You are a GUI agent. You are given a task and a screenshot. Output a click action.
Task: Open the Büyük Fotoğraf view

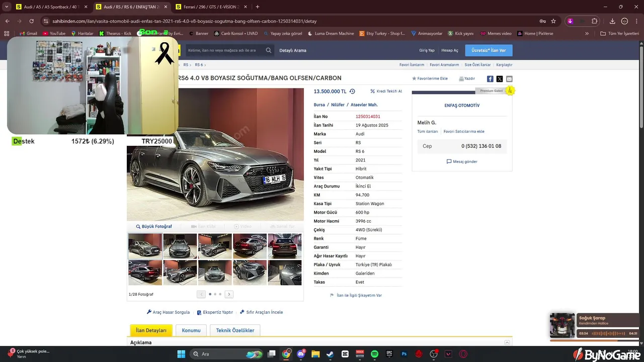(x=154, y=226)
